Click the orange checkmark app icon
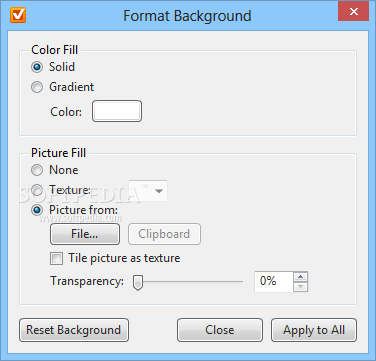The width and height of the screenshot is (376, 361). (18, 15)
